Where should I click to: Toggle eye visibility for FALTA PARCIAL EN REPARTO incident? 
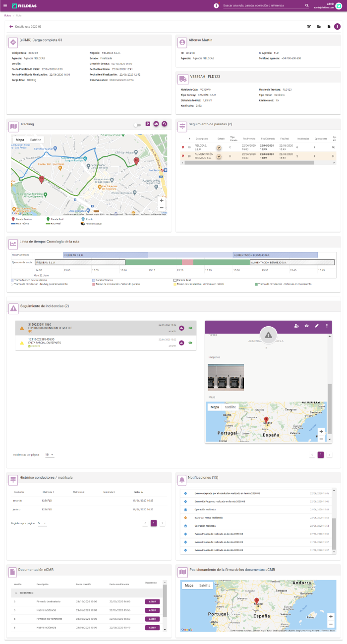click(190, 343)
